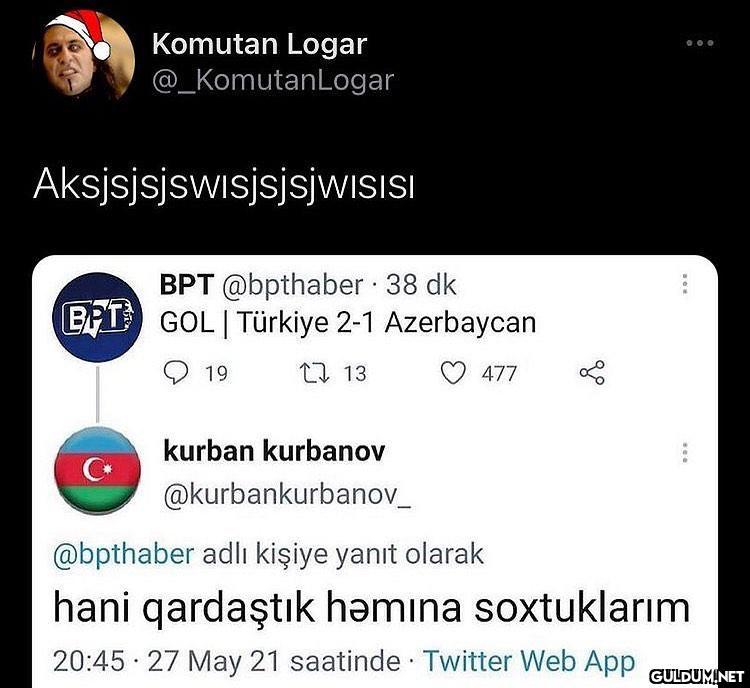This screenshot has height=688, width=750.
Task: Click the Twitter Web App source link
Action: [529, 661]
